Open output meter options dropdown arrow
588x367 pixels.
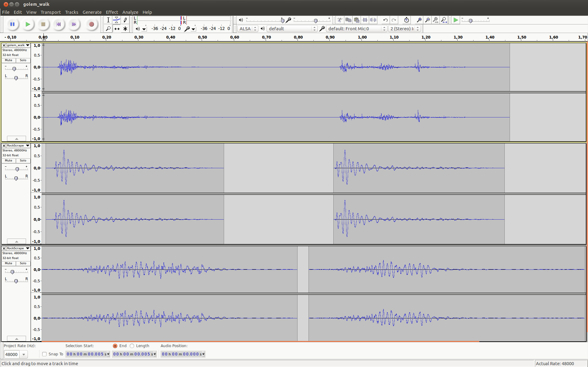[144, 29]
